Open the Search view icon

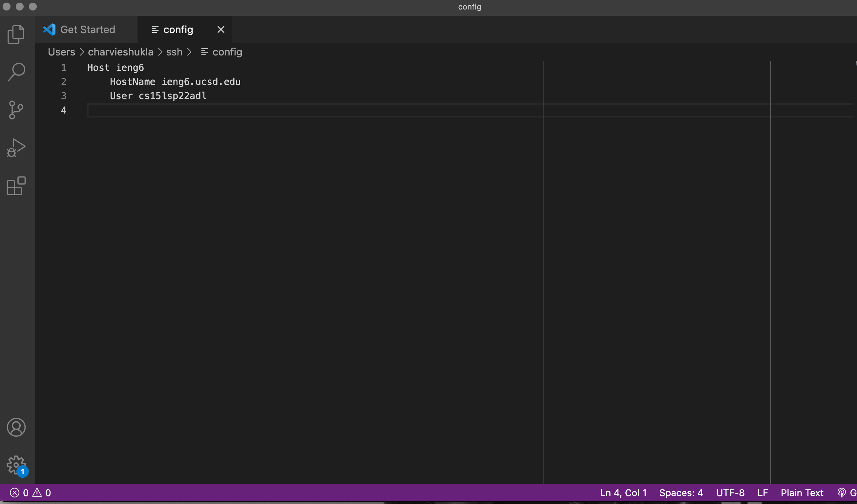coord(16,72)
